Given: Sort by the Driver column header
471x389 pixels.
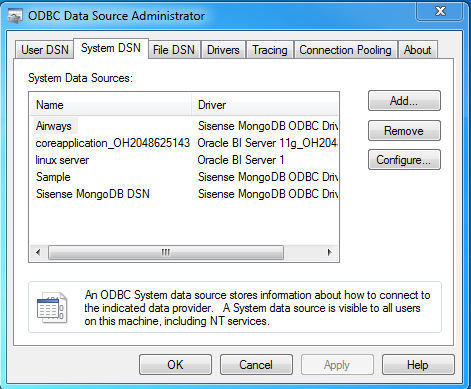Looking at the screenshot, I should tap(265, 105).
